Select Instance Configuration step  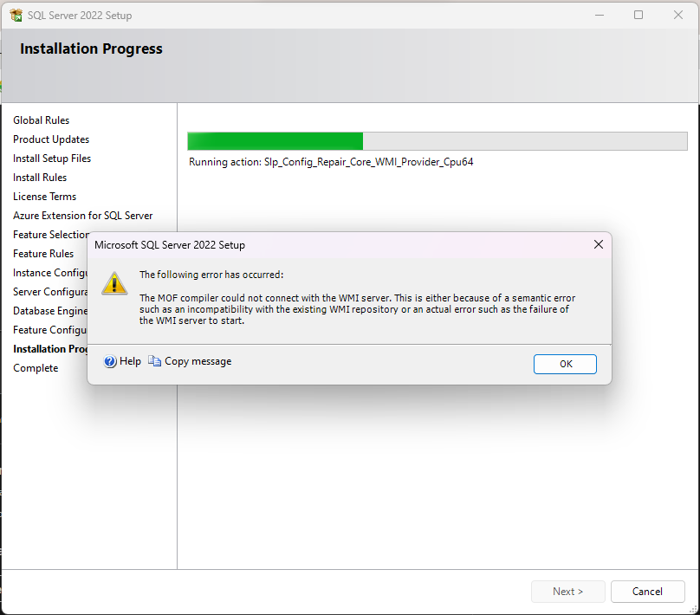(50, 273)
